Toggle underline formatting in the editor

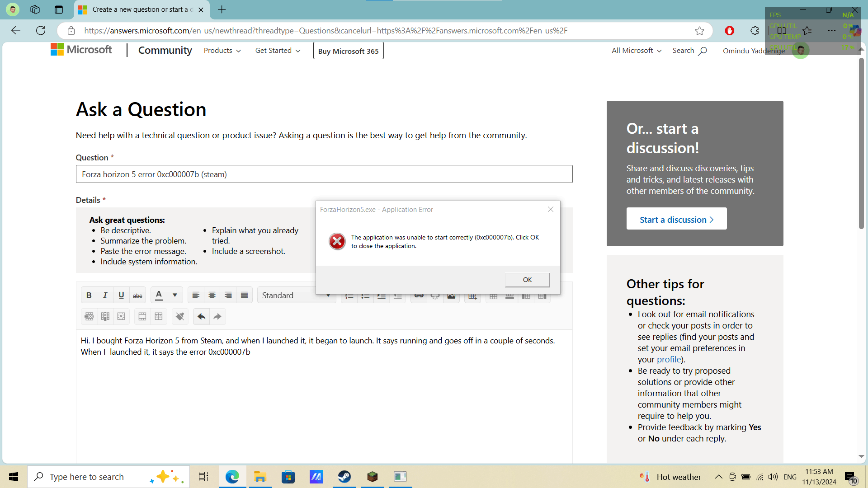[121, 296]
